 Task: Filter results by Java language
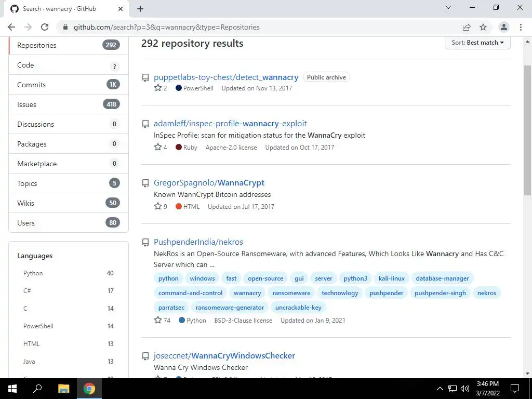[68, 362]
